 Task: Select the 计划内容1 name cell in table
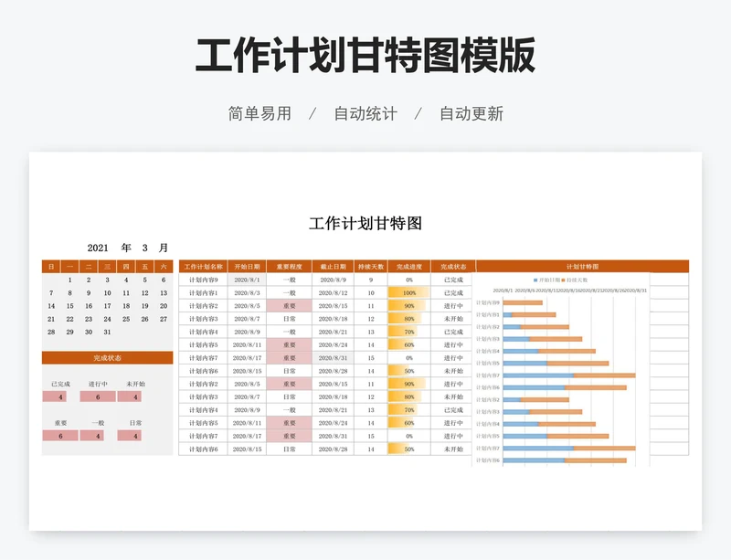click(203, 293)
